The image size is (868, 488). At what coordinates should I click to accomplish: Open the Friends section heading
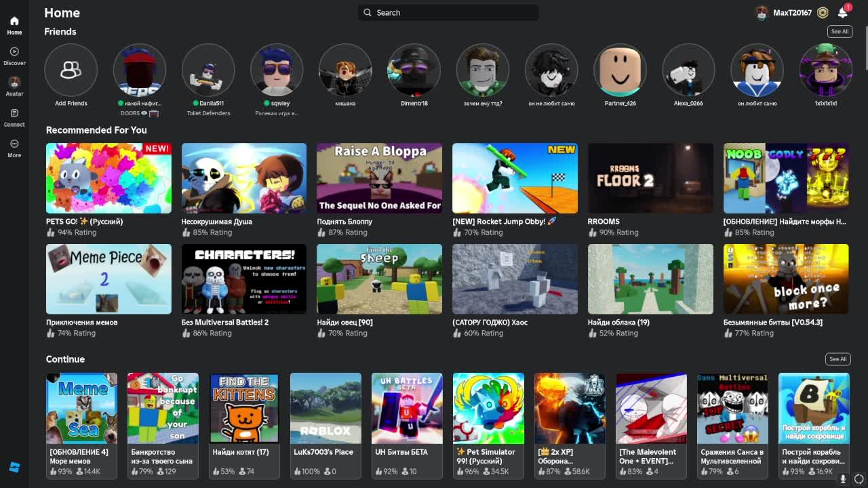(60, 32)
